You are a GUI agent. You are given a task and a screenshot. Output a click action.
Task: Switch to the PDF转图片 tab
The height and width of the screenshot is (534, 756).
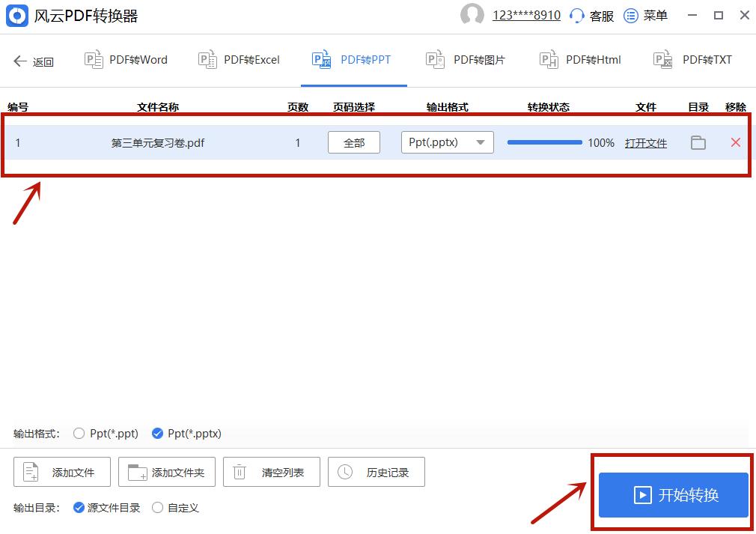(x=465, y=59)
